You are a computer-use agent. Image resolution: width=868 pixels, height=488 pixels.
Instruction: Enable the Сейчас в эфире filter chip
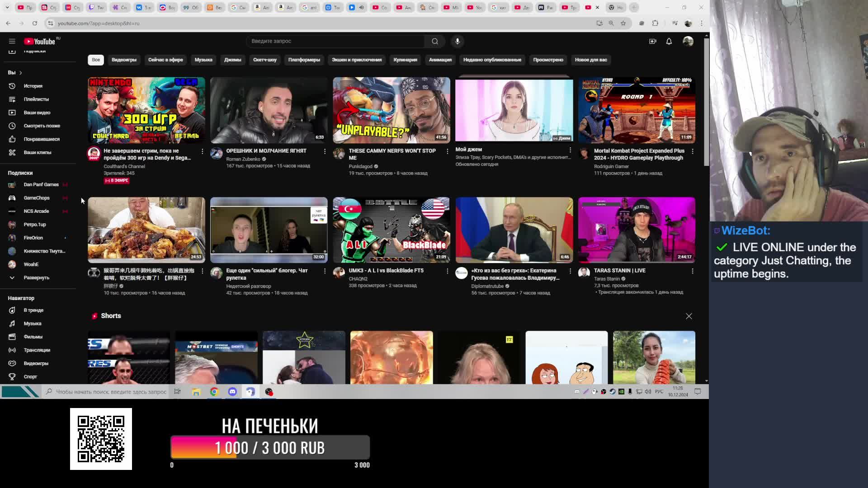[x=165, y=60]
